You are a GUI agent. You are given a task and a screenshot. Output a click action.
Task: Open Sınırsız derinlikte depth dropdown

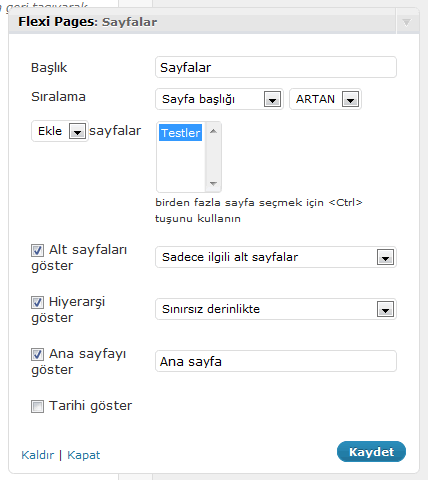click(276, 309)
